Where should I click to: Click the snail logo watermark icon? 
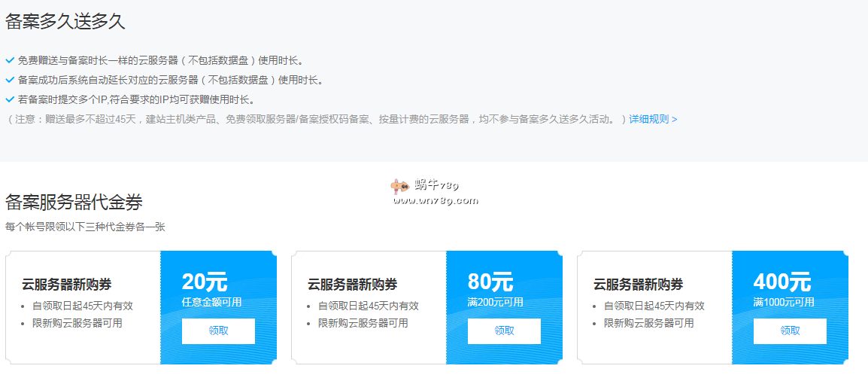[399, 186]
